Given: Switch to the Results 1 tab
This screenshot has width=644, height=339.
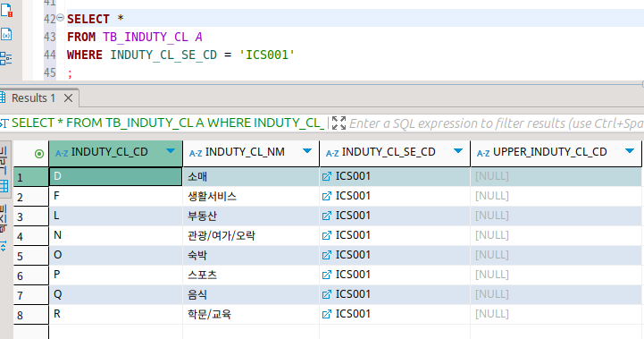Looking at the screenshot, I should 33,97.
